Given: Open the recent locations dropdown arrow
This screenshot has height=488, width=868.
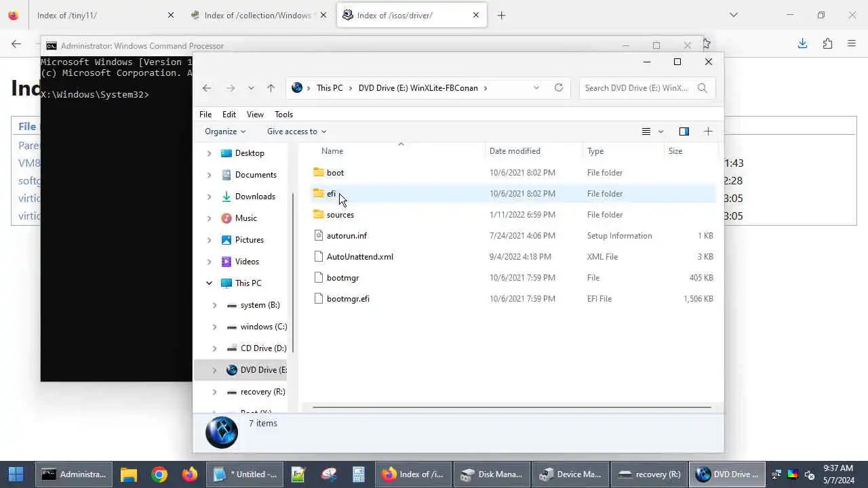Looking at the screenshot, I should pos(251,88).
